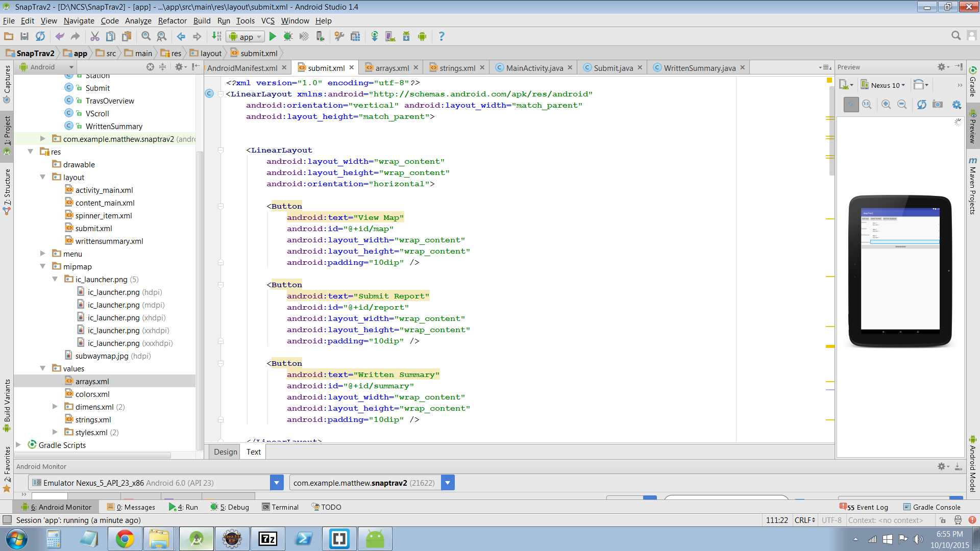
Task: Open the emulator device selection dropdown
Action: [x=277, y=483]
